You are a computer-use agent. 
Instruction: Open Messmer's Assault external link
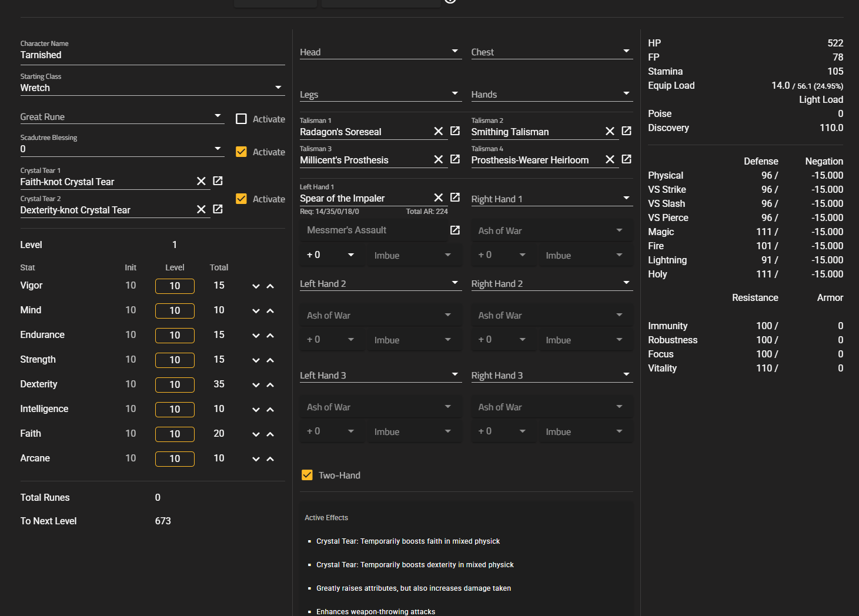click(455, 230)
